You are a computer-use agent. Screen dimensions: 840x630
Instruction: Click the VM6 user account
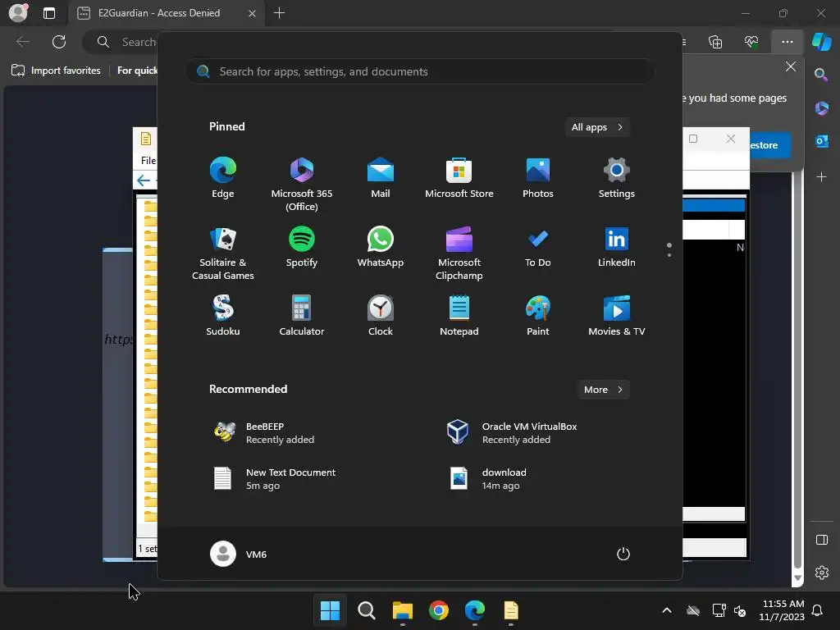point(239,554)
